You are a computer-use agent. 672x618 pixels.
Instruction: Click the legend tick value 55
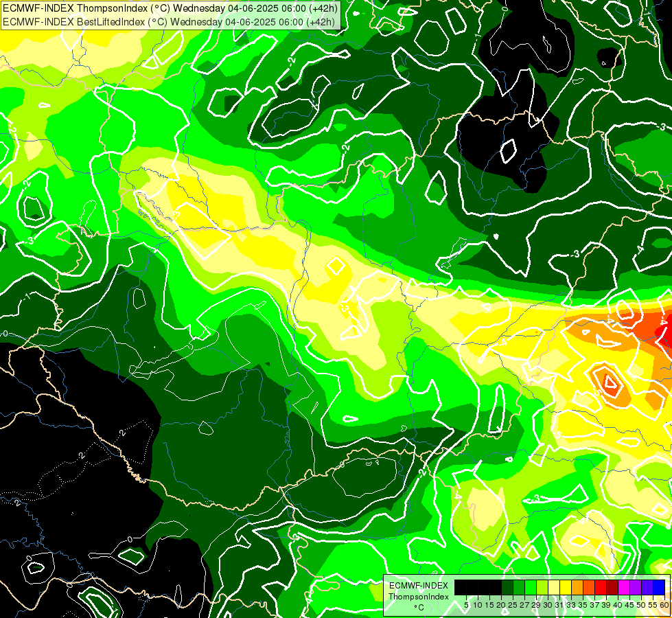pos(653,605)
